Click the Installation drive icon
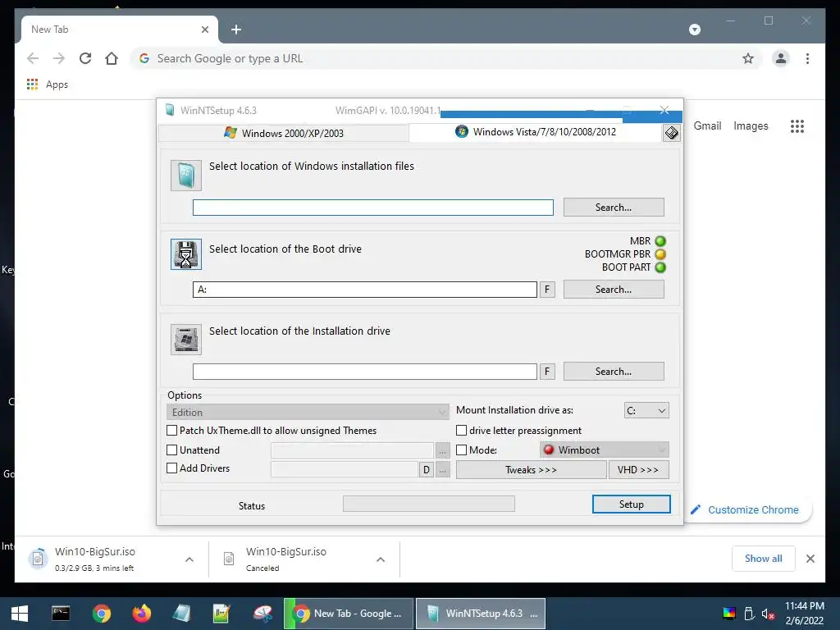 coord(186,339)
